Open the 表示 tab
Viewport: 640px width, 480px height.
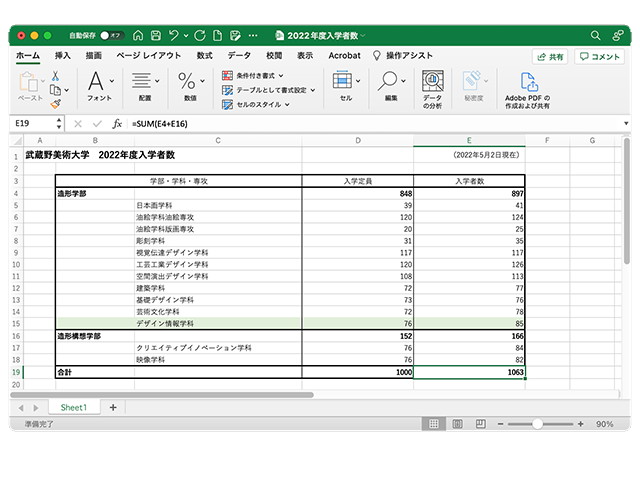coord(305,56)
